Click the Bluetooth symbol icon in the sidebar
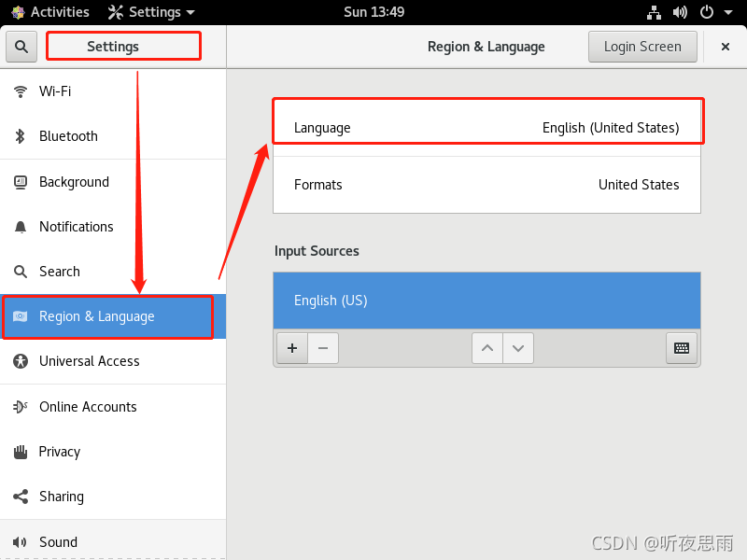The height and width of the screenshot is (560, 747). point(20,136)
